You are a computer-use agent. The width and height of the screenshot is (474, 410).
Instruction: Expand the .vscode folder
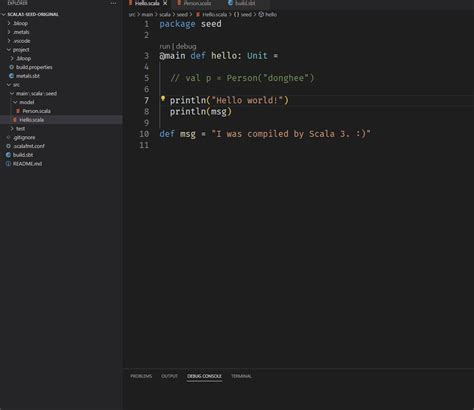9,41
